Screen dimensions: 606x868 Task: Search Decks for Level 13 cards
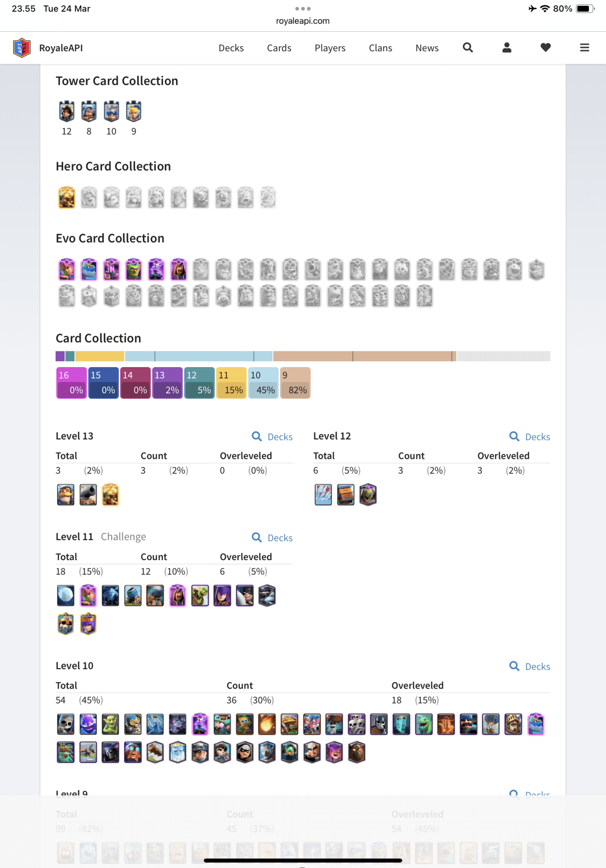click(272, 437)
